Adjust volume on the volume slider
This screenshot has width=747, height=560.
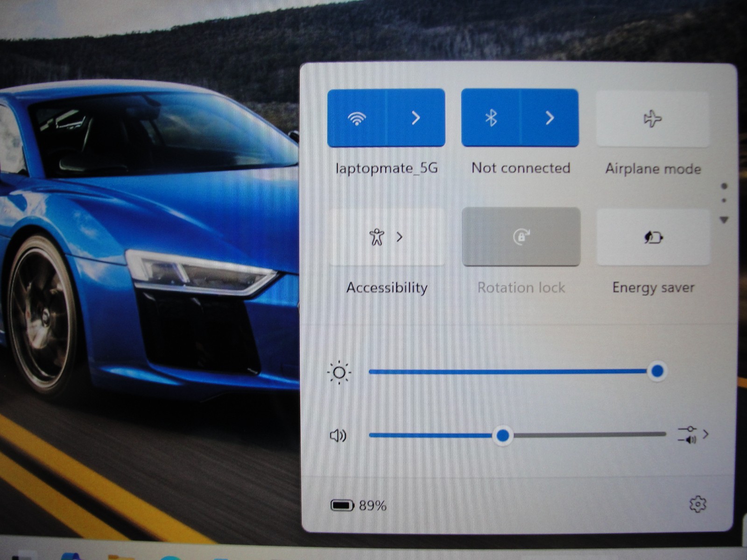pos(517,435)
